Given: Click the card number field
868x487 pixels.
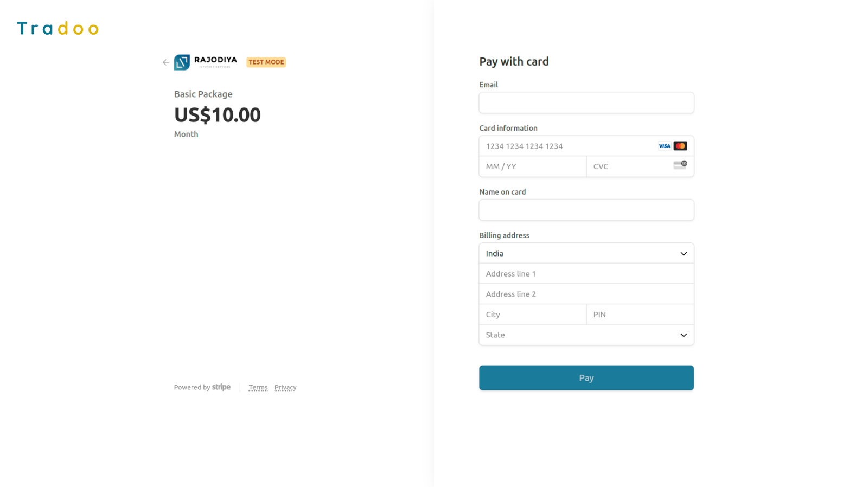Looking at the screenshot, I should click(567, 146).
